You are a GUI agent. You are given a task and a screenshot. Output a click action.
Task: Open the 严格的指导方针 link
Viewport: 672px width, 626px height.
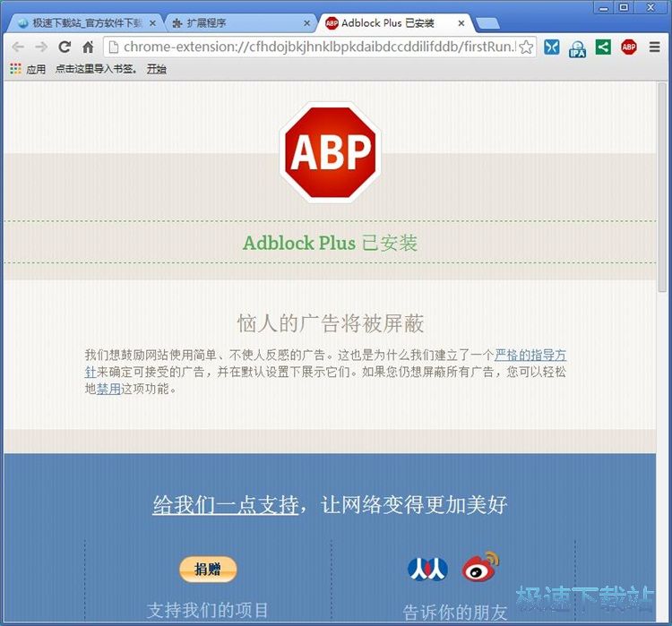click(530, 356)
